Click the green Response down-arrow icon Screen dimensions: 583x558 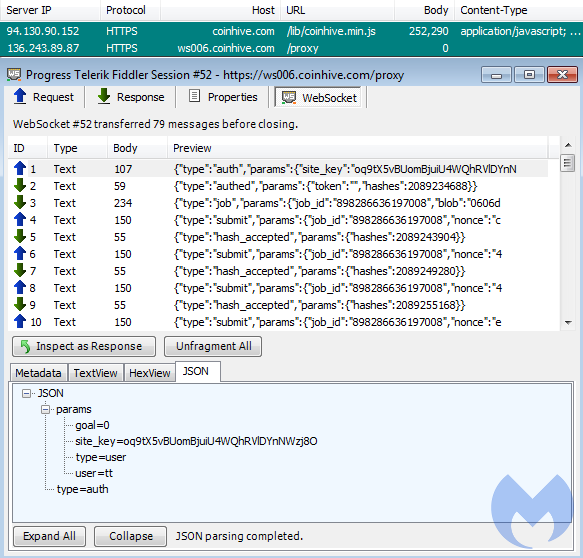point(104,96)
